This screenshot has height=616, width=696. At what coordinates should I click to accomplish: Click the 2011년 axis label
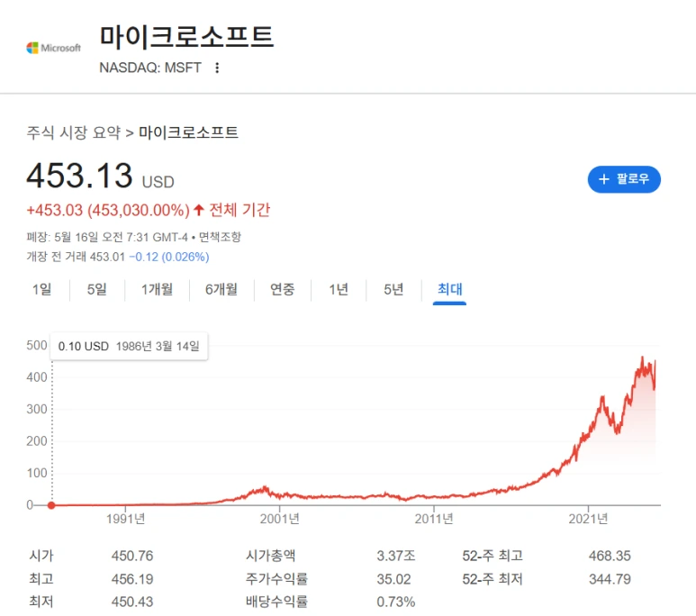click(x=434, y=519)
